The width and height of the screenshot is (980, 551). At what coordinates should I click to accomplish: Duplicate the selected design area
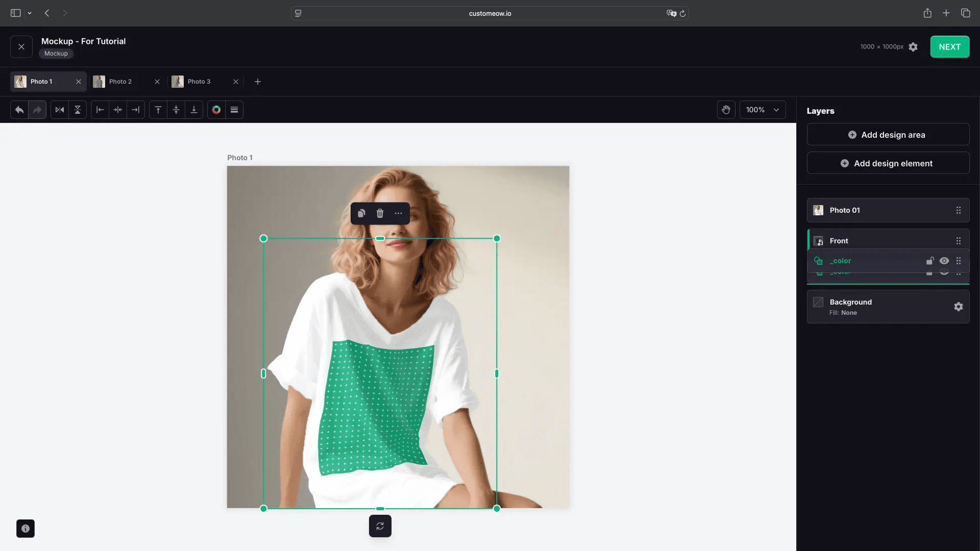361,213
